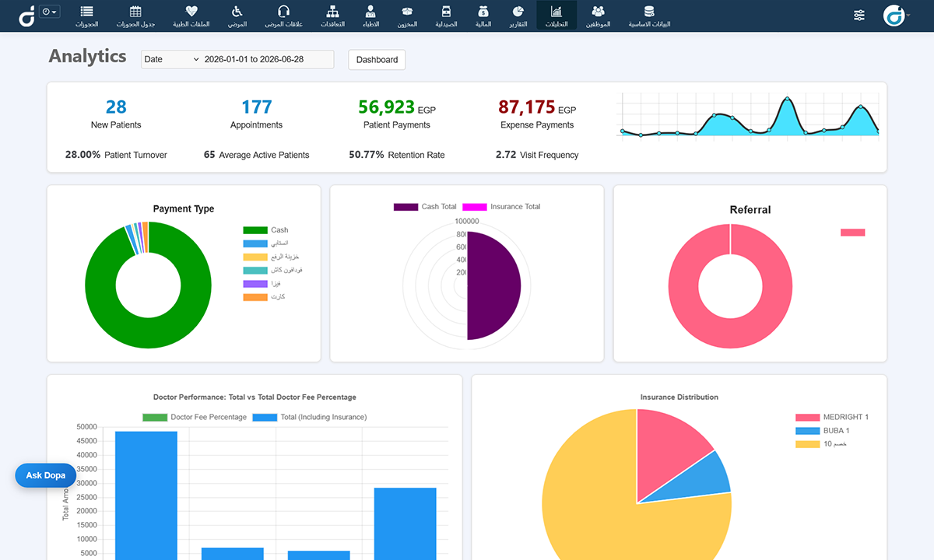Open the Date filter type dropdown

pyautogui.click(x=172, y=59)
